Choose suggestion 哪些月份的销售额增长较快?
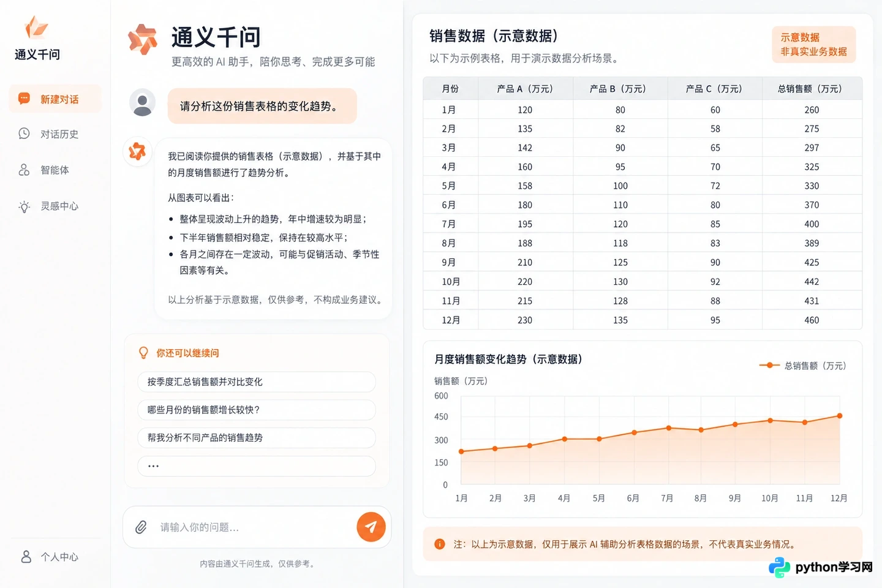This screenshot has height=588, width=882. tap(257, 410)
